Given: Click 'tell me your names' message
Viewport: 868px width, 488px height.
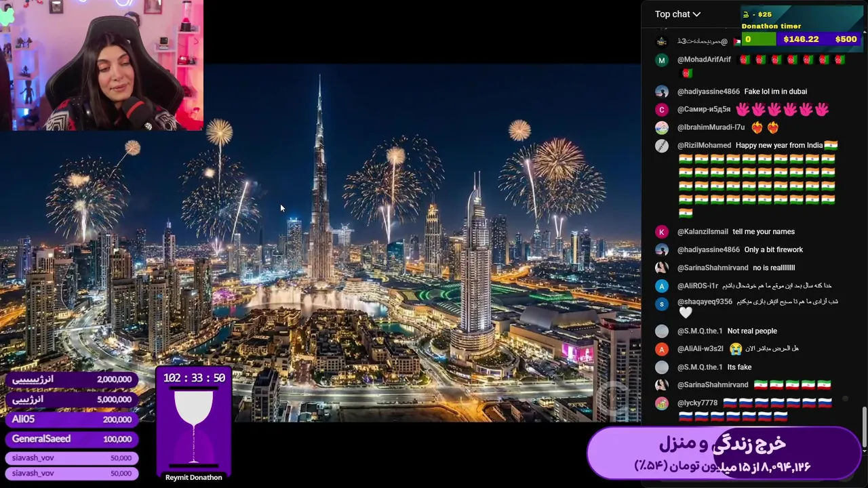Looking at the screenshot, I should pyautogui.click(x=764, y=232).
